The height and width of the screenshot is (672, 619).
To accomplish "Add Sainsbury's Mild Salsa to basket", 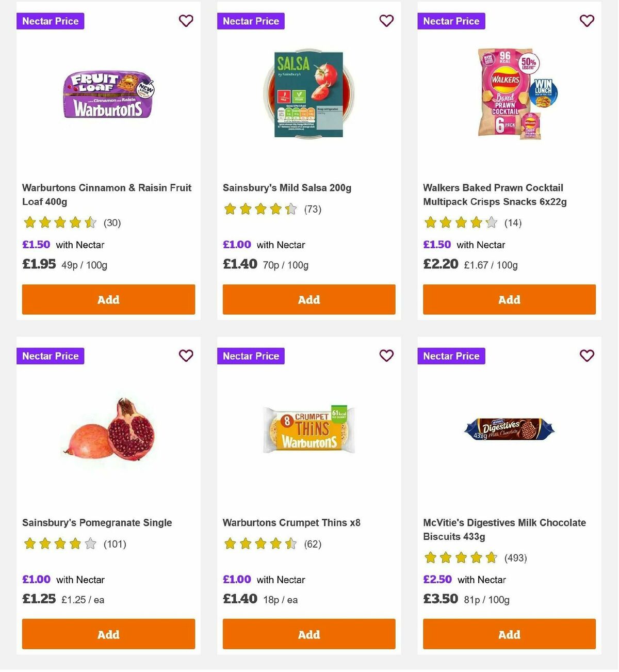I will coord(308,299).
